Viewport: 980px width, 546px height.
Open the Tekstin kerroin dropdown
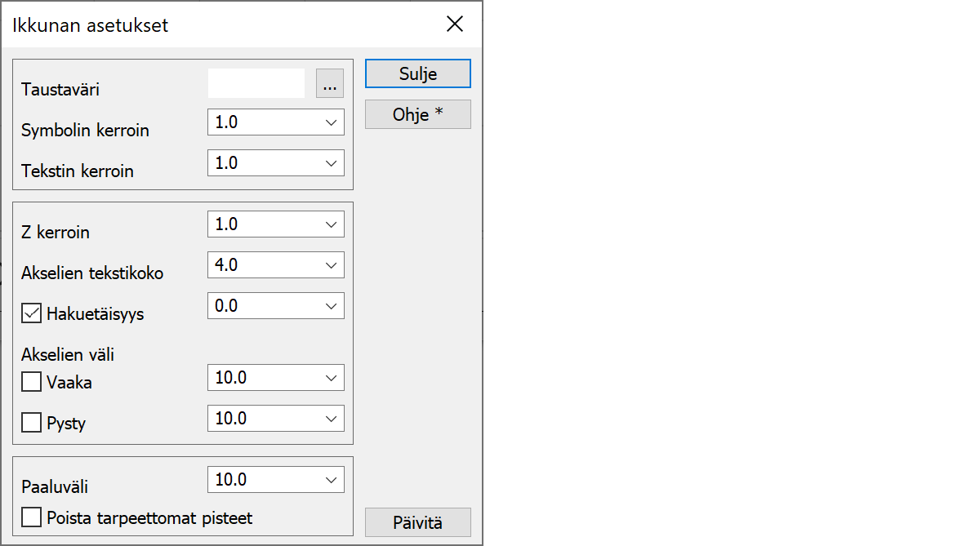pyautogui.click(x=331, y=163)
